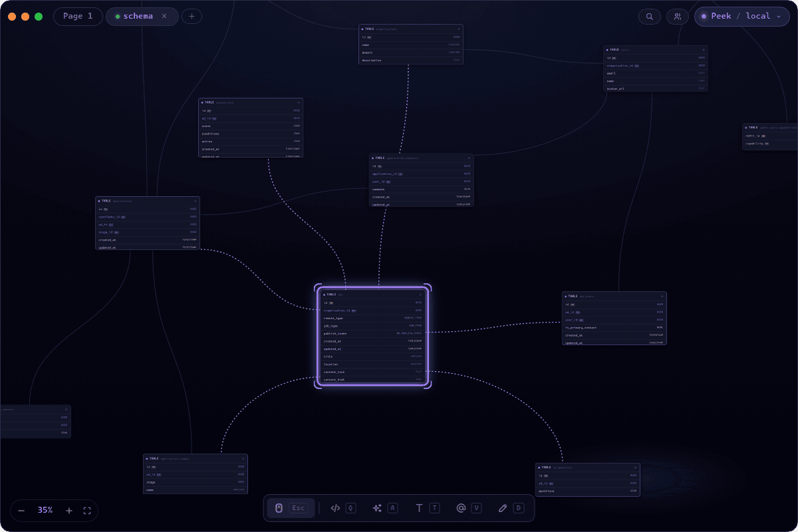The height and width of the screenshot is (532, 798).
Task: Click user_id row in ads_users table
Action: click(614, 320)
